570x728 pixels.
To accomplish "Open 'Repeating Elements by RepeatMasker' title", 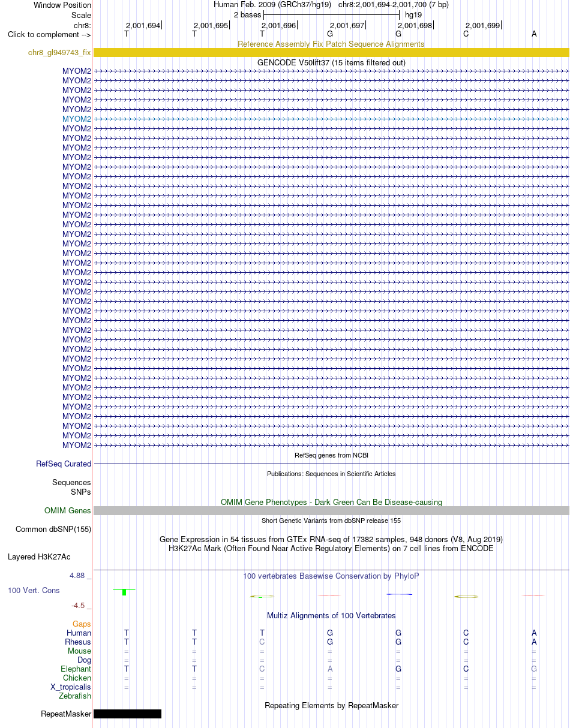I will point(331,705).
